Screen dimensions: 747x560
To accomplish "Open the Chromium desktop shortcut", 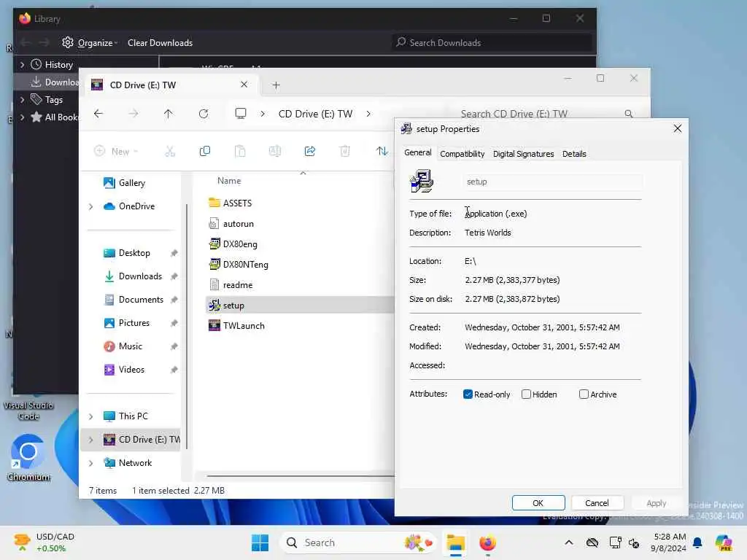I will 28,457.
